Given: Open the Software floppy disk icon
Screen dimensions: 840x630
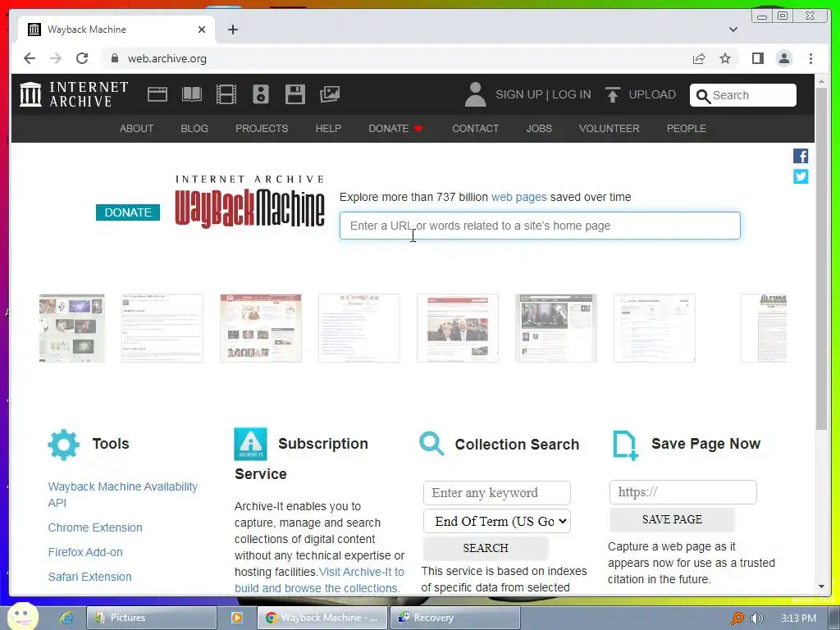Looking at the screenshot, I should pos(295,94).
